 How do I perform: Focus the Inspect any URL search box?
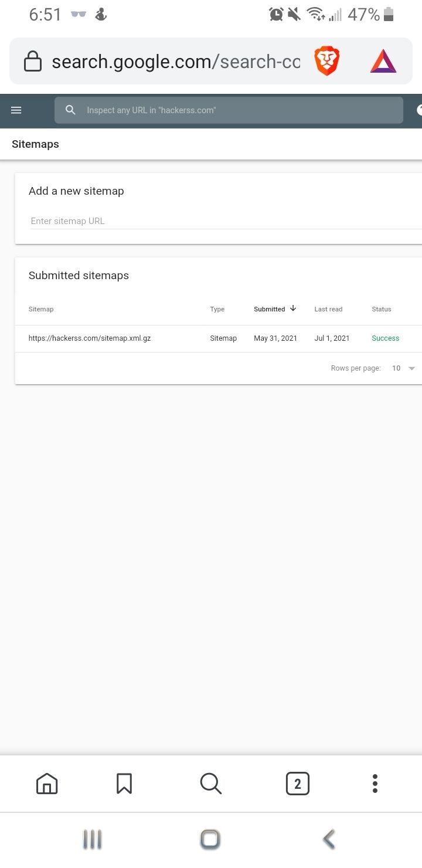[x=229, y=110]
